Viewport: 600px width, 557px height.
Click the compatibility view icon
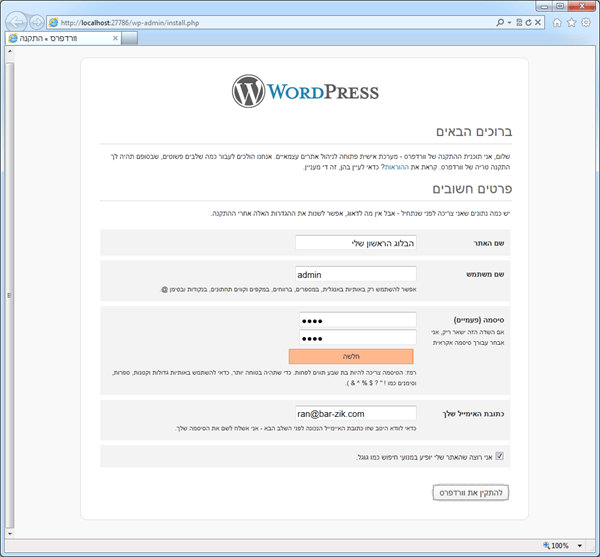click(x=519, y=23)
